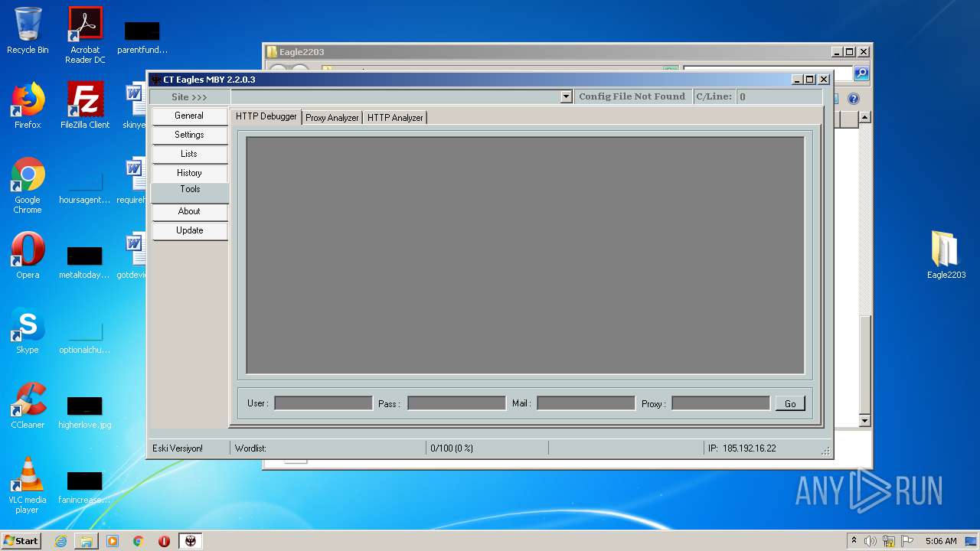This screenshot has width=980, height=551.
Task: Open help in Eagle2203 window
Action: (x=854, y=99)
